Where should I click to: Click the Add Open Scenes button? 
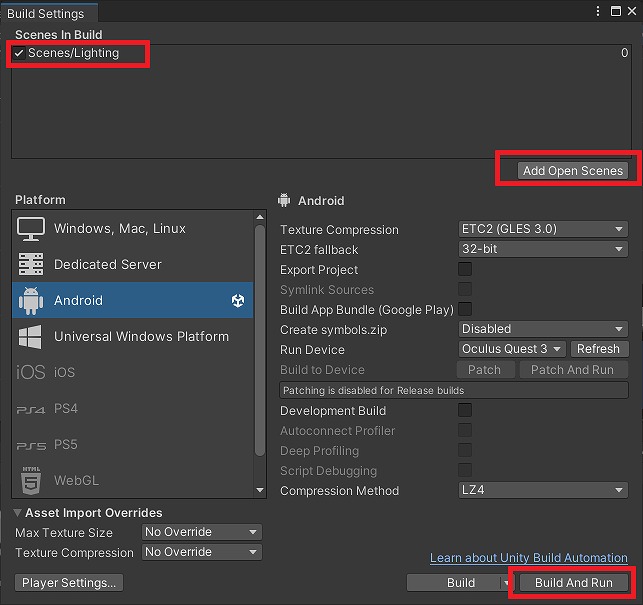tap(572, 170)
